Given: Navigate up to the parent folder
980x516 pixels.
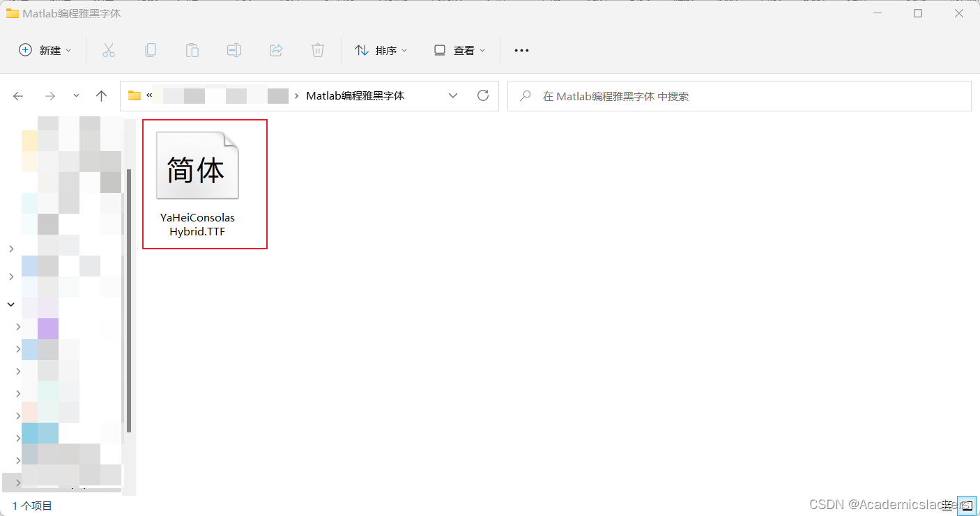Looking at the screenshot, I should (101, 95).
